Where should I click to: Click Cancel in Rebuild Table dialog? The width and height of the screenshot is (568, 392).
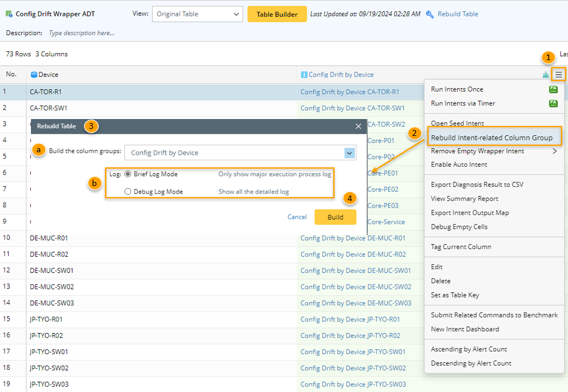pyautogui.click(x=297, y=217)
